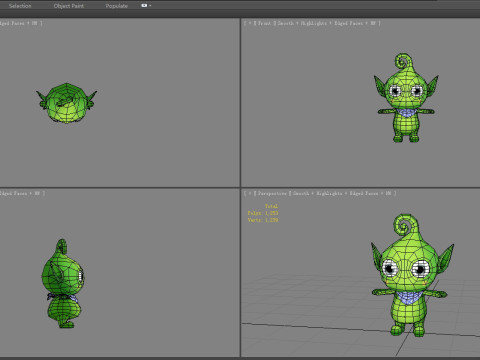This screenshot has height=360, width=480.
Task: Select the side-view character model in bottom-left viewport
Action: tap(63, 283)
